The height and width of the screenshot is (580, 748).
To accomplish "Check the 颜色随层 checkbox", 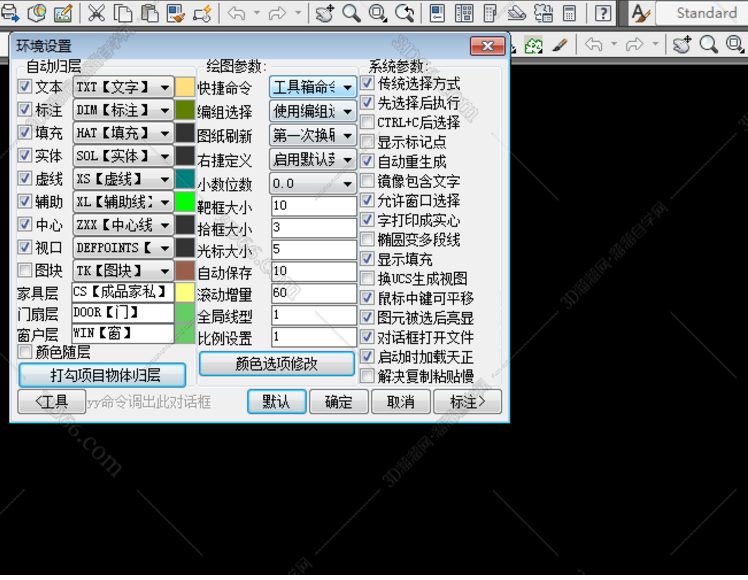I will (x=24, y=352).
